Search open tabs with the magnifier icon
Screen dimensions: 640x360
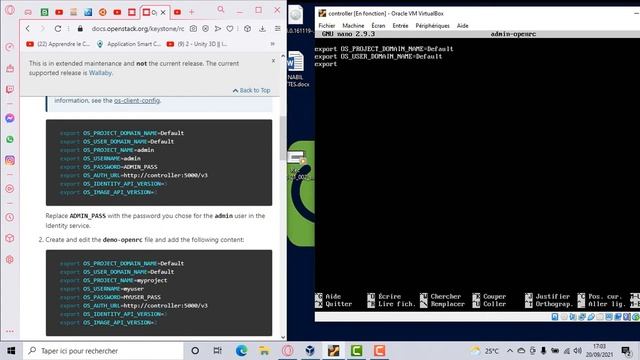221,9
